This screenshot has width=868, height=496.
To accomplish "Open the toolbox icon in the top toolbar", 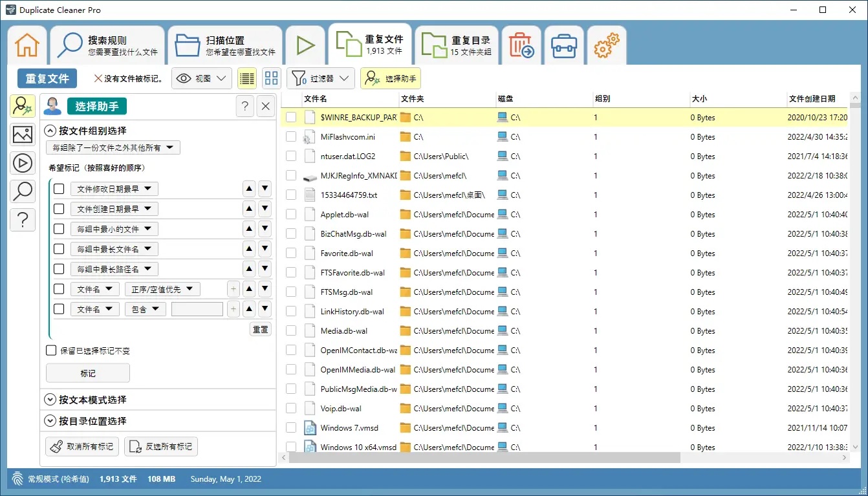I will pos(563,45).
